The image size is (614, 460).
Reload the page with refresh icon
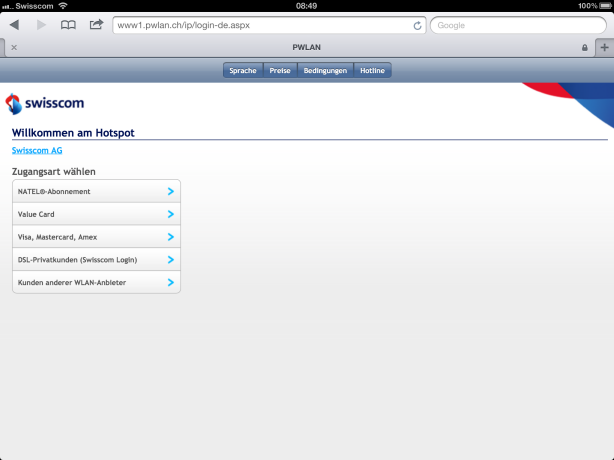click(417, 25)
